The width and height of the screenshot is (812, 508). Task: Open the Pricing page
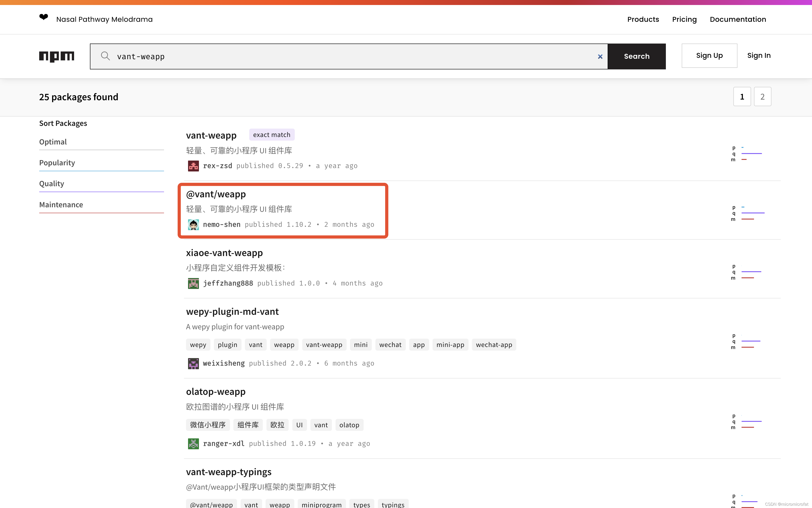click(x=684, y=19)
